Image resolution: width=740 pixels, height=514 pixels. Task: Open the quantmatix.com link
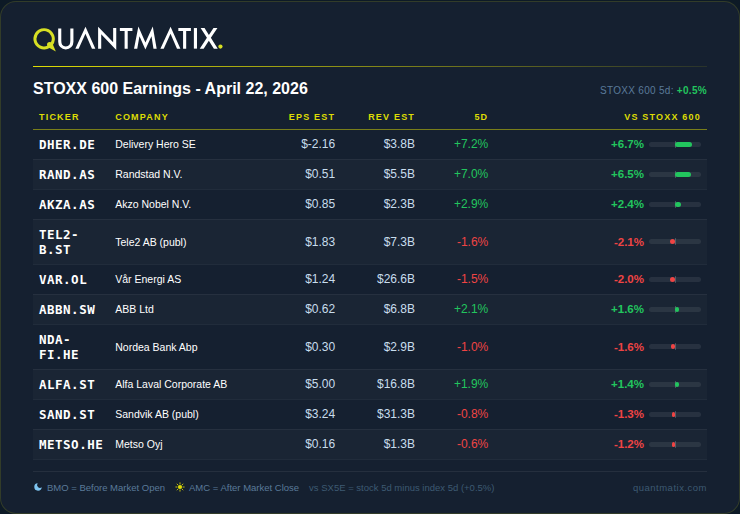tap(669, 488)
